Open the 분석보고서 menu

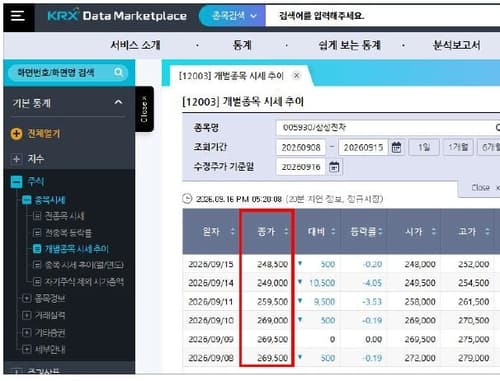tap(456, 45)
